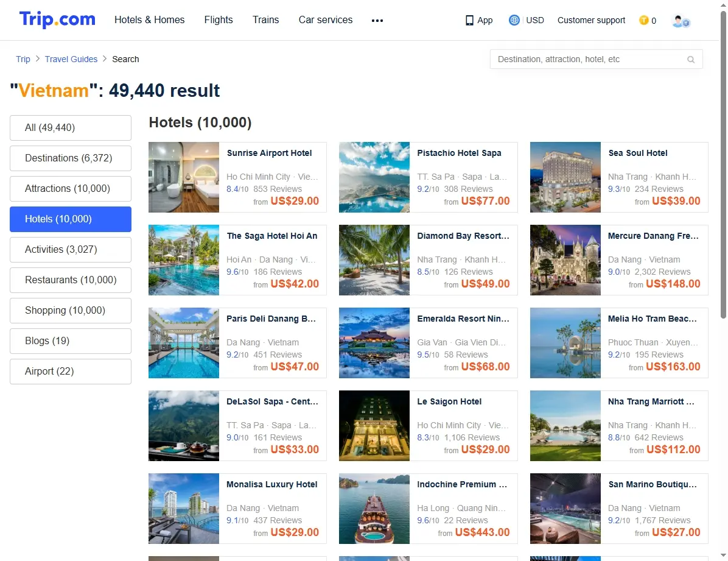Click Le Saigon Hotel title
728x561 pixels.
[449, 401]
